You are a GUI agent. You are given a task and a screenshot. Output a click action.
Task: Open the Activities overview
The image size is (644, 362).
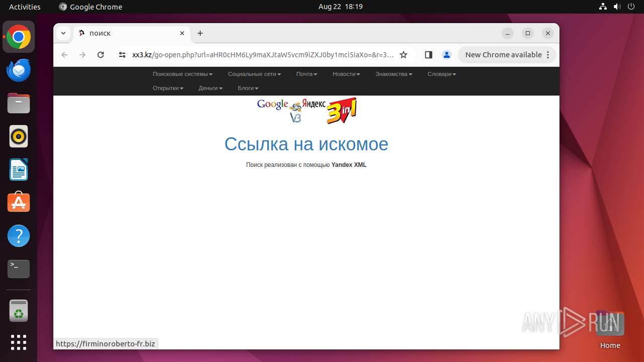point(25,7)
